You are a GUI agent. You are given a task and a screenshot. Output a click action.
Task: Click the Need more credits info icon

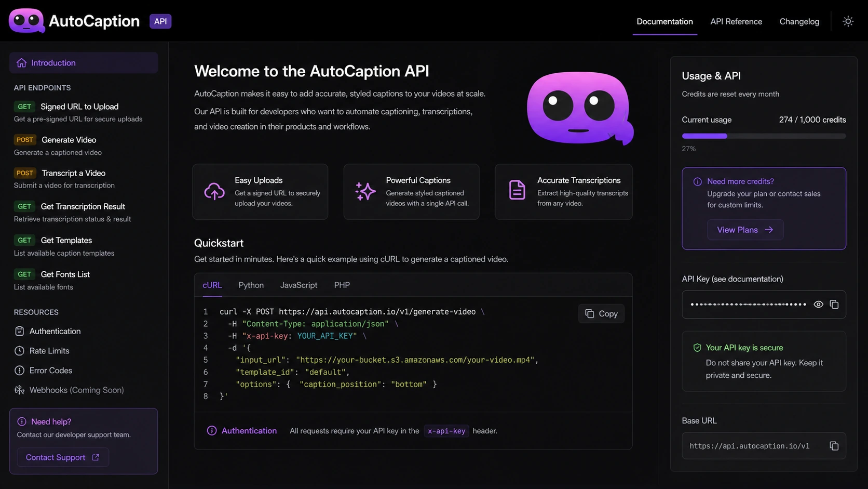[x=697, y=181]
